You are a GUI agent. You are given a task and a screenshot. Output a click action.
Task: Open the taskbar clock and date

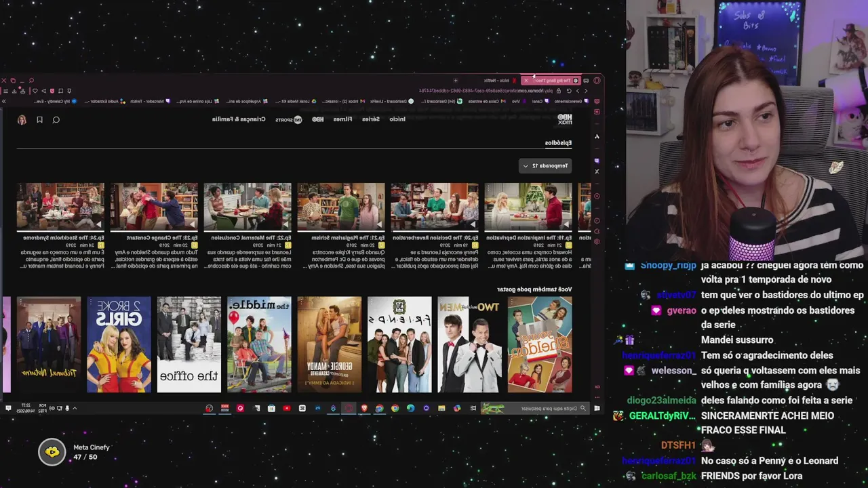25,408
